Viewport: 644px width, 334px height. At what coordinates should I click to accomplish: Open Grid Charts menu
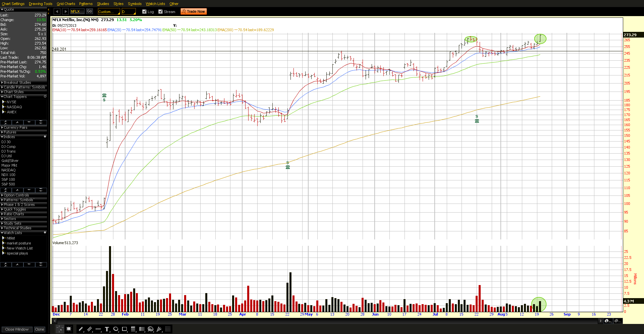[66, 4]
